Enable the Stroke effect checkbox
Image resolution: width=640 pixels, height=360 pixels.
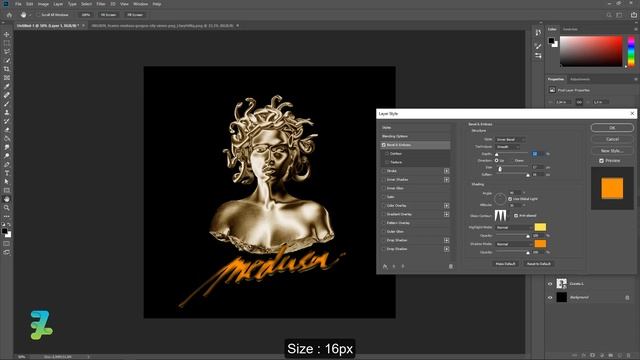point(384,171)
